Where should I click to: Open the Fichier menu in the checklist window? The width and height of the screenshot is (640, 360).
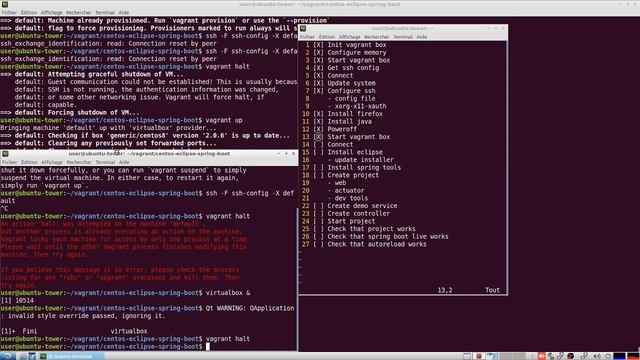click(x=307, y=37)
